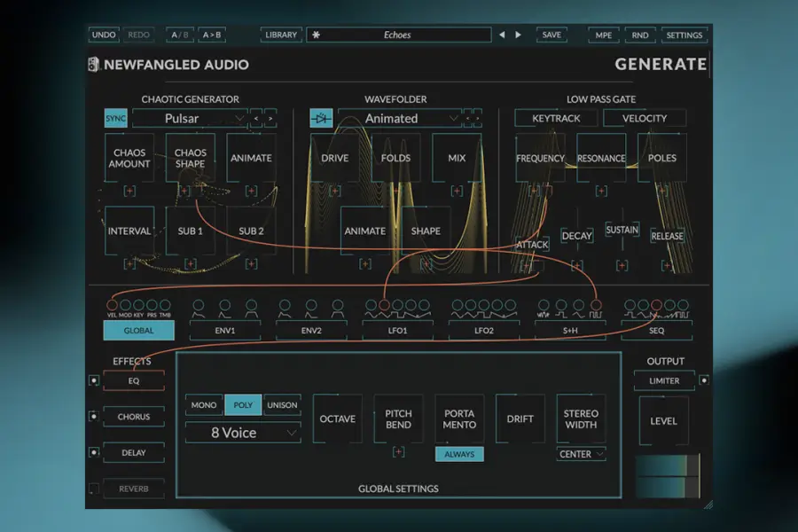
Task: Select the TMB modulation source circle
Action: [x=165, y=304]
